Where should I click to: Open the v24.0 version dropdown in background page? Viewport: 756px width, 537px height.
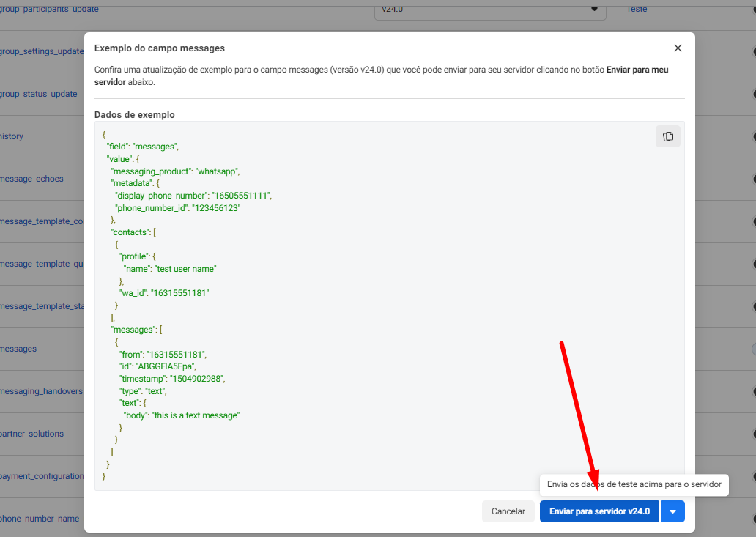(490, 10)
